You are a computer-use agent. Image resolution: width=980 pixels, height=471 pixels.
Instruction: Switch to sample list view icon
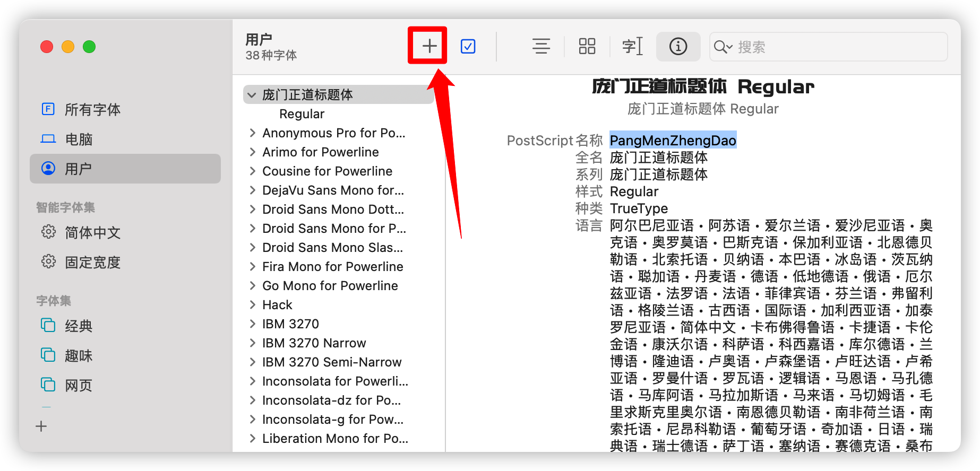[x=541, y=47]
